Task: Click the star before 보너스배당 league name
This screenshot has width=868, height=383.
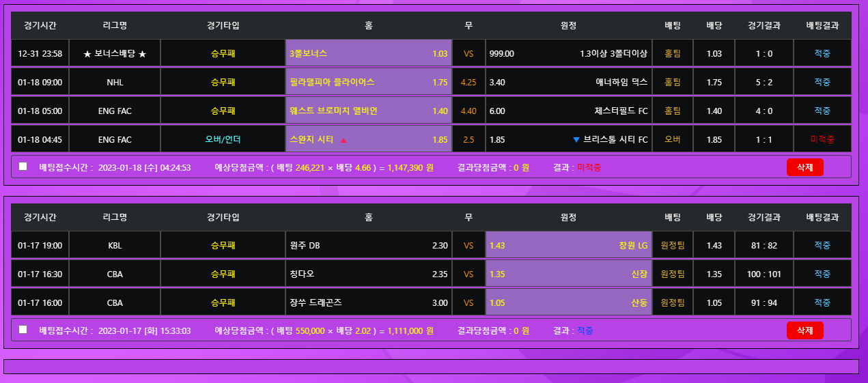Action: pyautogui.click(x=87, y=54)
